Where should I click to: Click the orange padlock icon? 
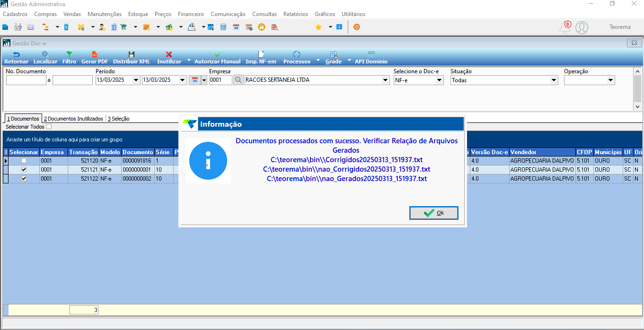[262, 27]
